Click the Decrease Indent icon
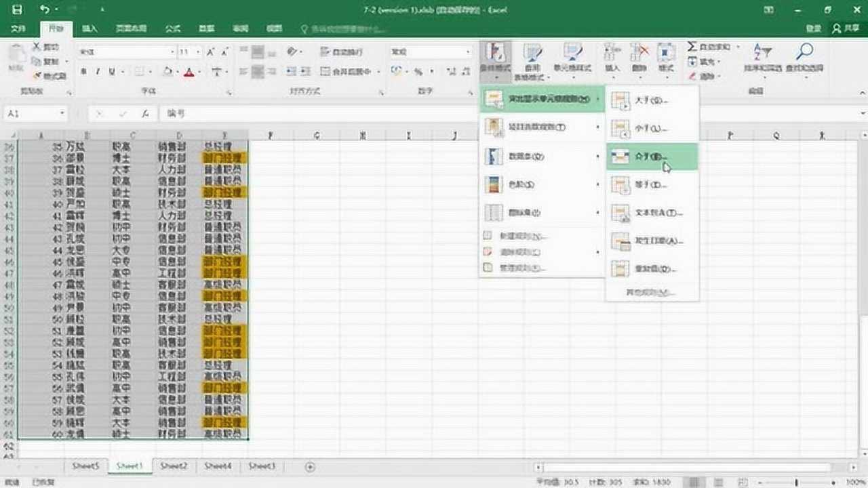This screenshot has height=488, width=868. pyautogui.click(x=292, y=71)
